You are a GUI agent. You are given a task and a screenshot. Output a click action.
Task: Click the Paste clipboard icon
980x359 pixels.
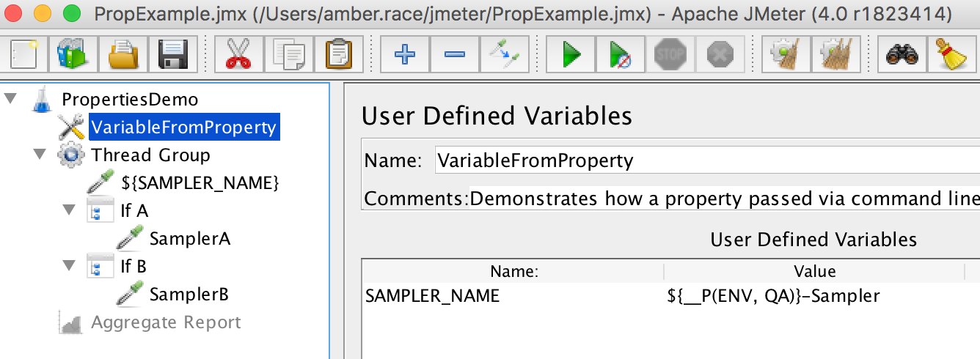tap(338, 55)
